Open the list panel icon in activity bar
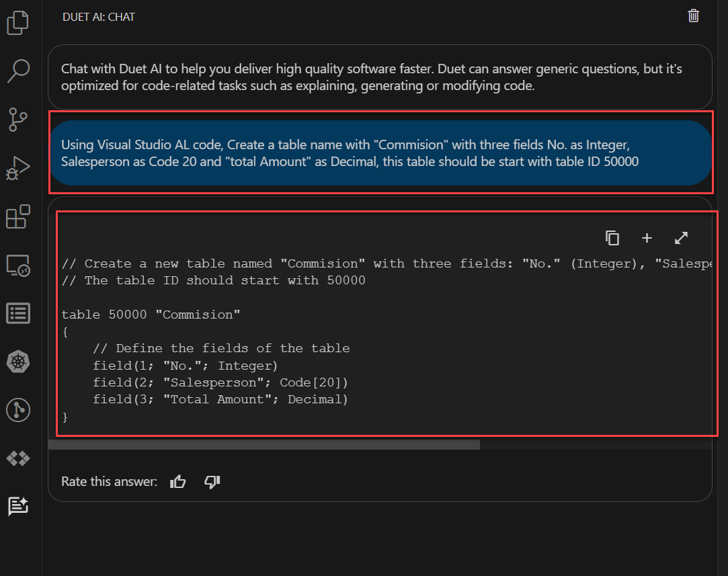This screenshot has height=576, width=728. [x=18, y=313]
